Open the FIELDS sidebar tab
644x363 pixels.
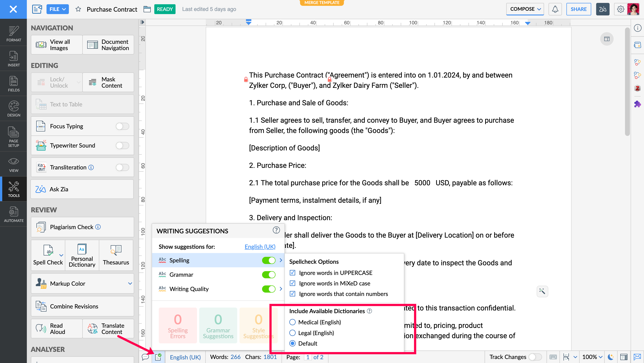pyautogui.click(x=13, y=84)
